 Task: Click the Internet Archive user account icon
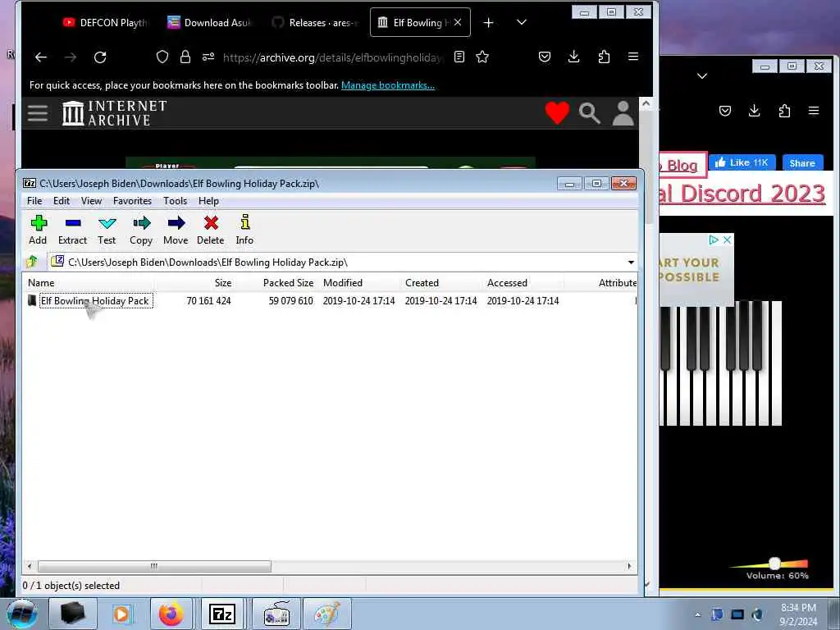(x=623, y=113)
